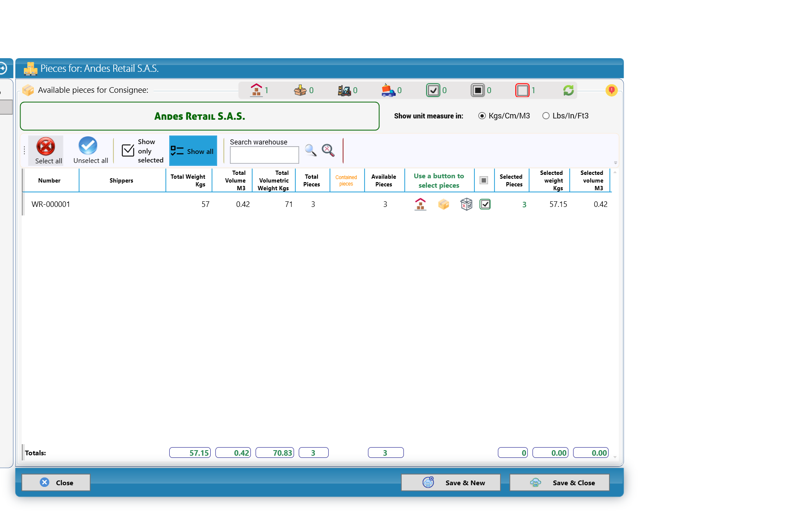Image resolution: width=812 pixels, height=513 pixels.
Task: Click the forklift counter icon
Action: [344, 90]
